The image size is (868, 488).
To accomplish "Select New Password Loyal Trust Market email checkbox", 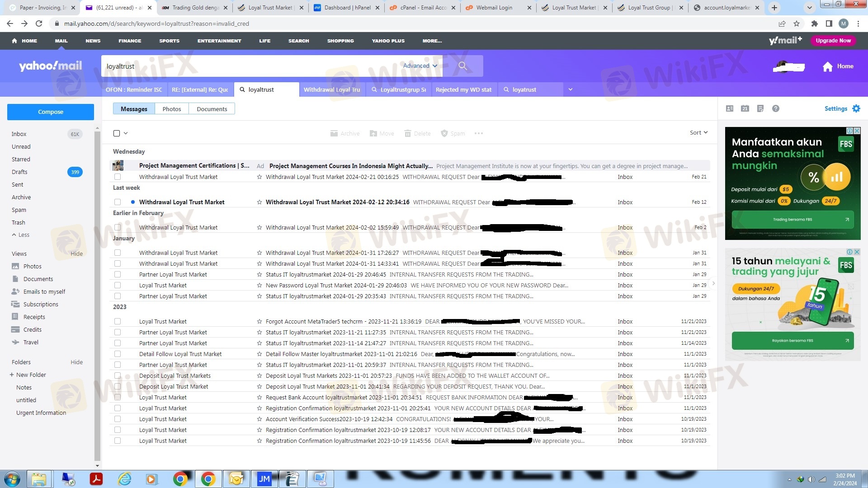I will [x=118, y=286].
